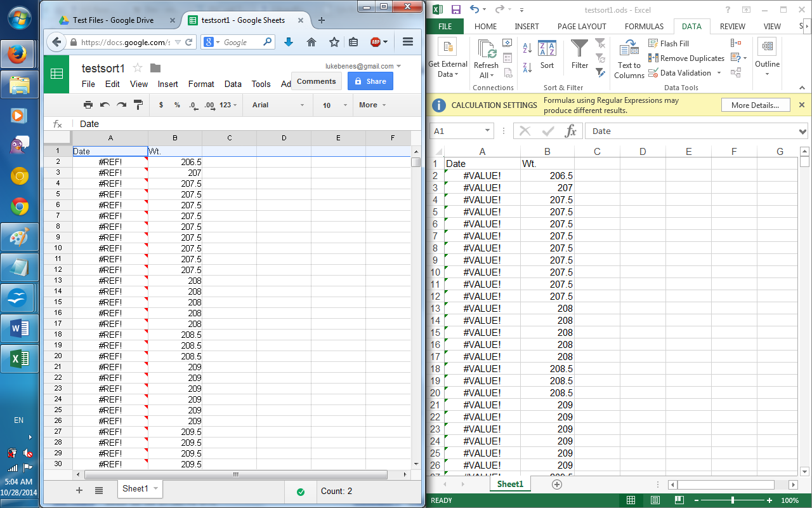Screen dimensions: 812x508
Task: Expand the Data Validation dropdown arrow
Action: point(719,73)
